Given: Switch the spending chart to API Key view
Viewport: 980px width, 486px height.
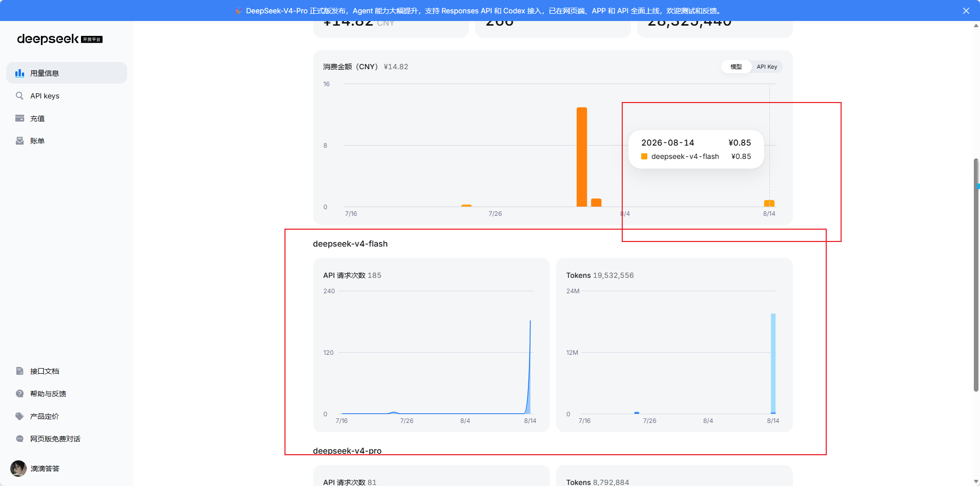Looking at the screenshot, I should pos(767,67).
